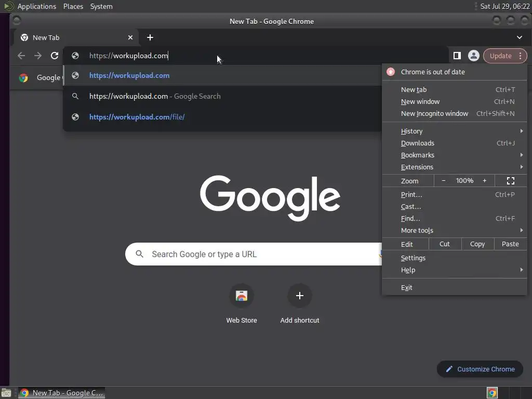
Task: Open the System menu in top panel
Action: point(101,6)
